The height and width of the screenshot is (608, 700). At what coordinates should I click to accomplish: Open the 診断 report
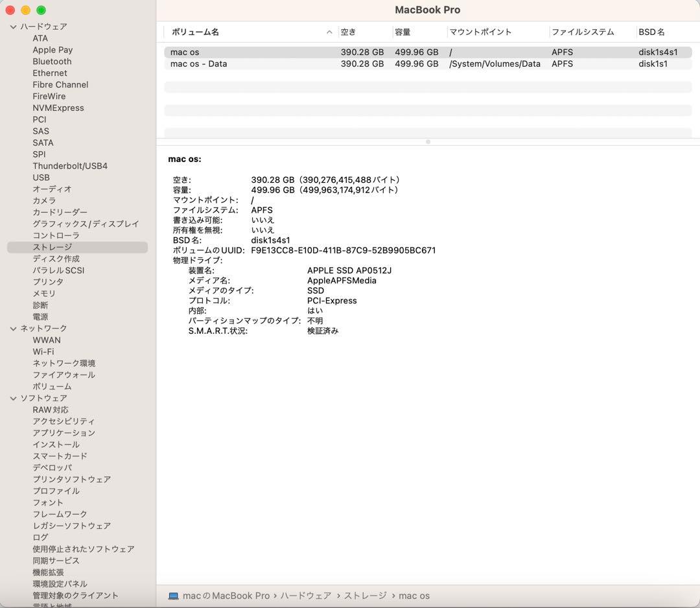tap(41, 305)
